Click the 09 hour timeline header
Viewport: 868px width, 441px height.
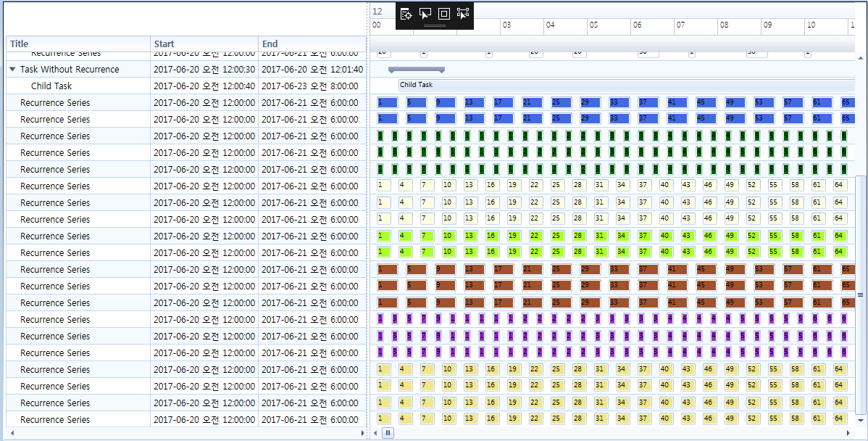783,27
